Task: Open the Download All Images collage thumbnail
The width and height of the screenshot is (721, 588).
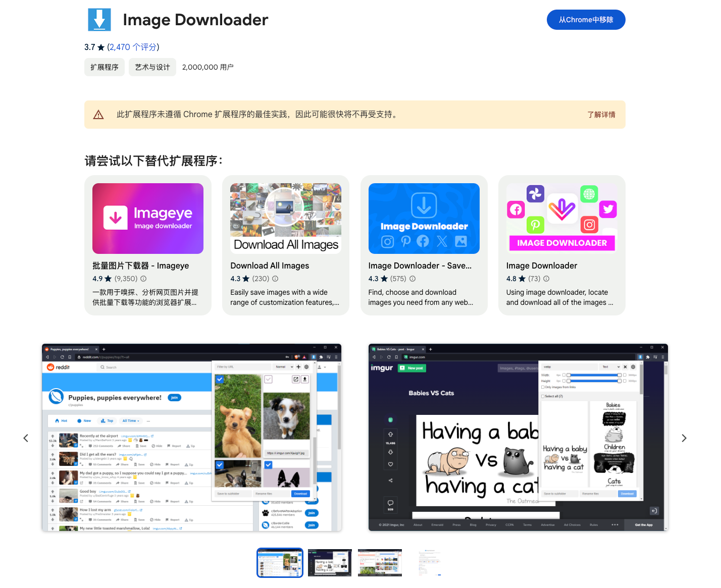Action: tap(286, 219)
